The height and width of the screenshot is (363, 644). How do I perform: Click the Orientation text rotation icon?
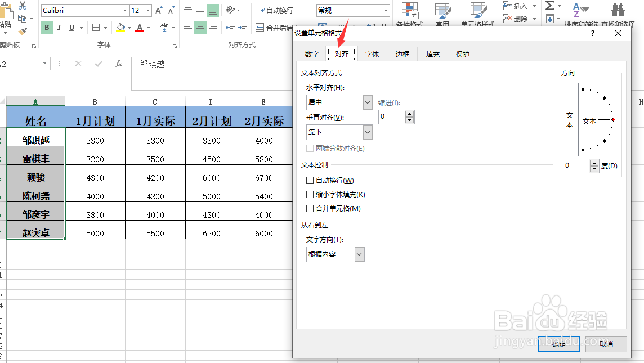tap(230, 10)
